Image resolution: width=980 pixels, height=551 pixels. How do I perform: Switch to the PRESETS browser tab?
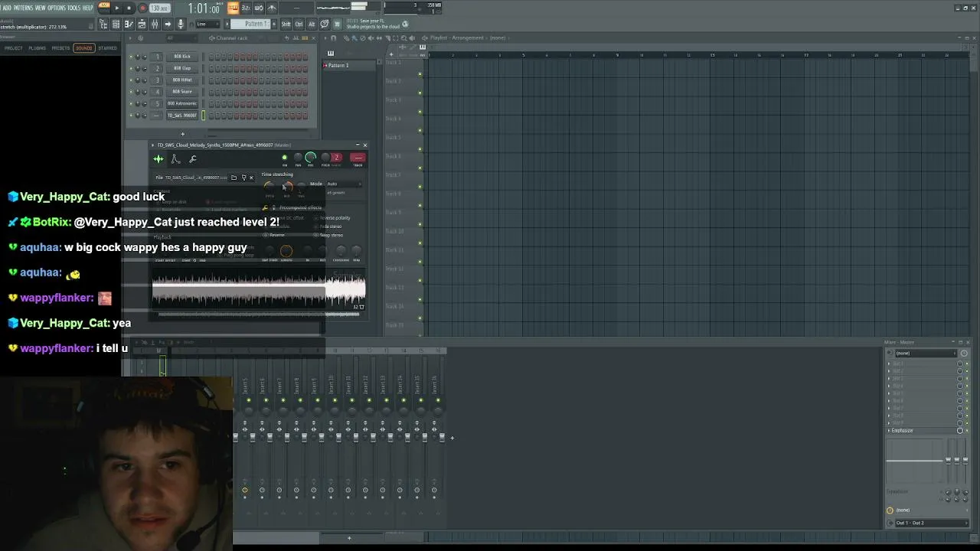(60, 48)
